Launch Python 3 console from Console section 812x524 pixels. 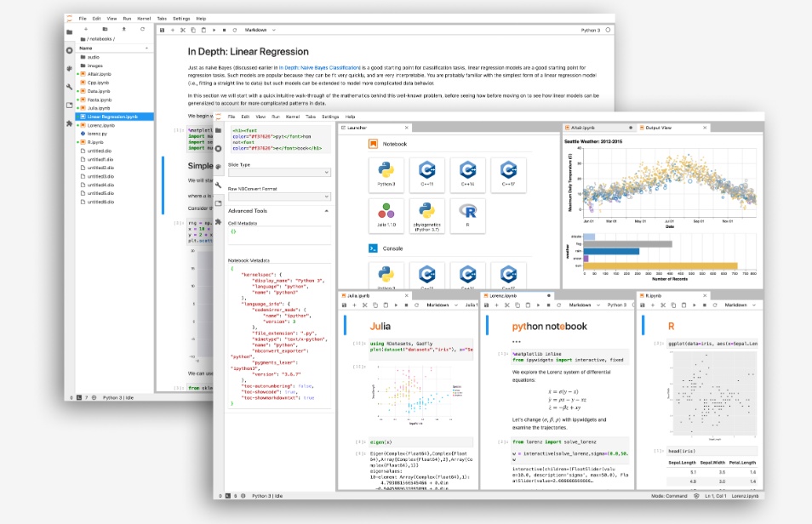[x=386, y=276]
